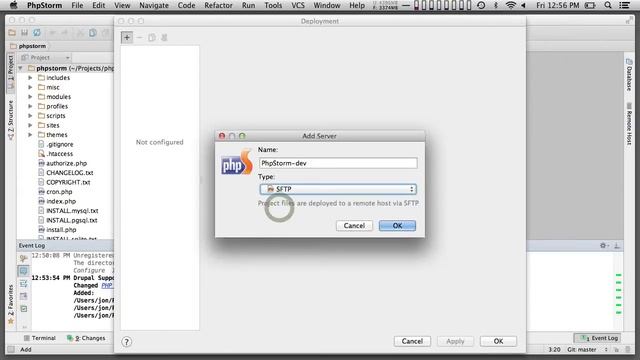
Task: Open the File menu
Action: point(77,5)
